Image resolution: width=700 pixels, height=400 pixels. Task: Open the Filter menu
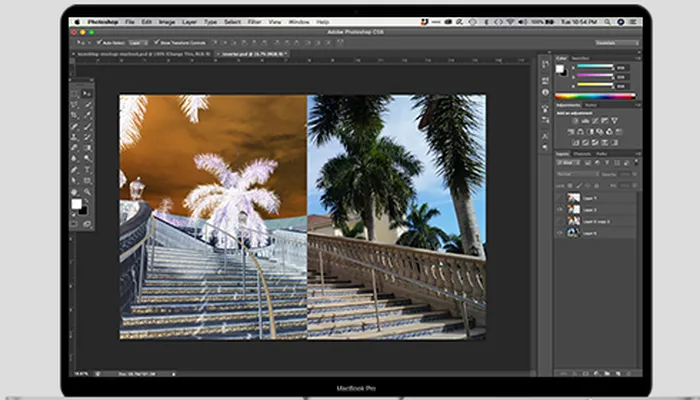(254, 21)
